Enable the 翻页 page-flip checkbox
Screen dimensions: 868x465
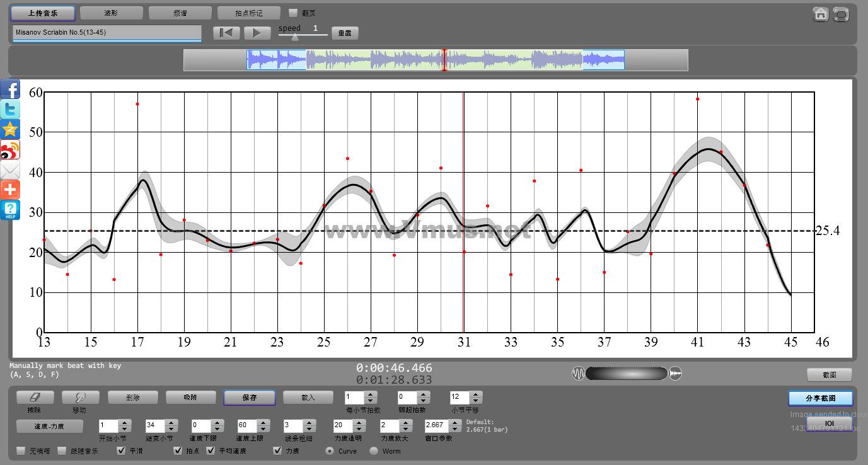[292, 13]
